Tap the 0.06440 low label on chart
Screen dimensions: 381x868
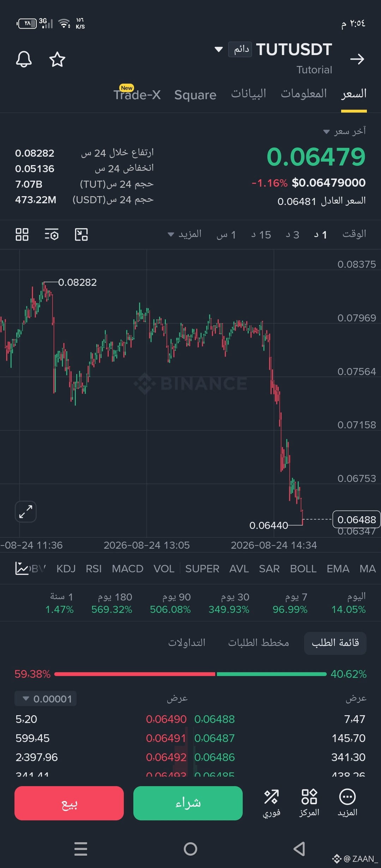pyautogui.click(x=269, y=525)
